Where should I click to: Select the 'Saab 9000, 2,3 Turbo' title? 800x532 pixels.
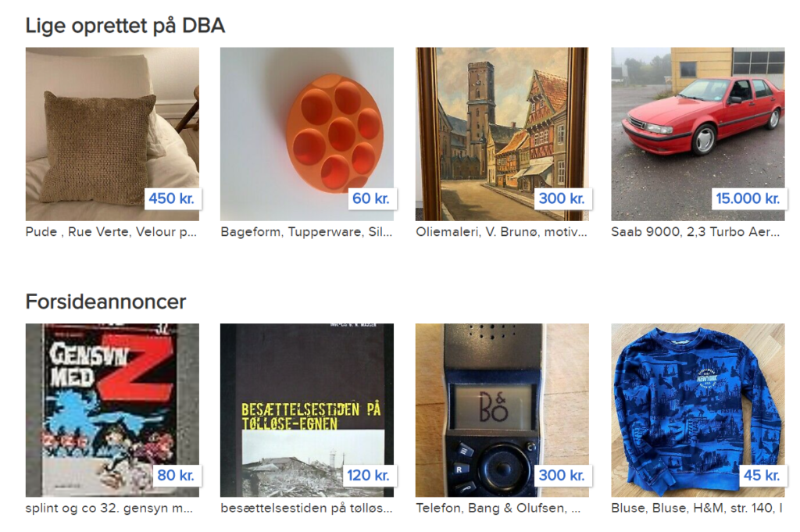[695, 232]
